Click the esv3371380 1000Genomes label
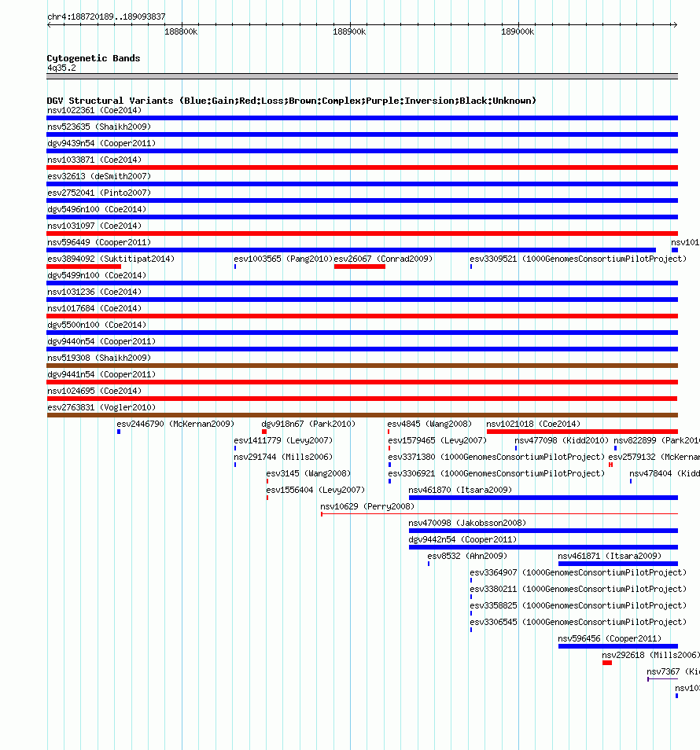 (x=496, y=457)
